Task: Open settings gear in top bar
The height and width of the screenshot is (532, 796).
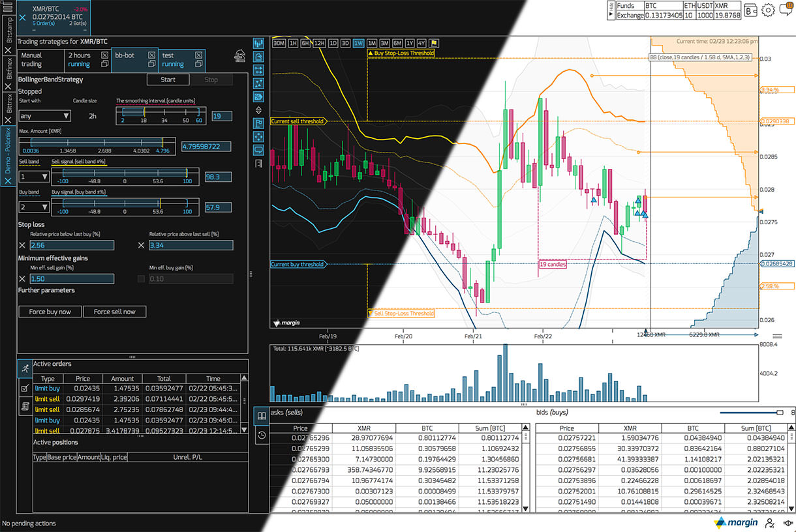Action: (x=768, y=10)
